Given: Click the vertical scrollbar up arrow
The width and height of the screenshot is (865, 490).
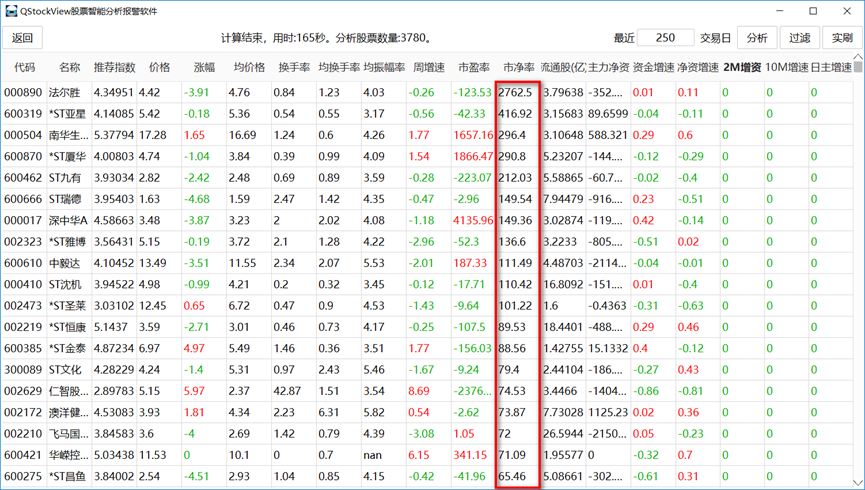Looking at the screenshot, I should tap(858, 57).
